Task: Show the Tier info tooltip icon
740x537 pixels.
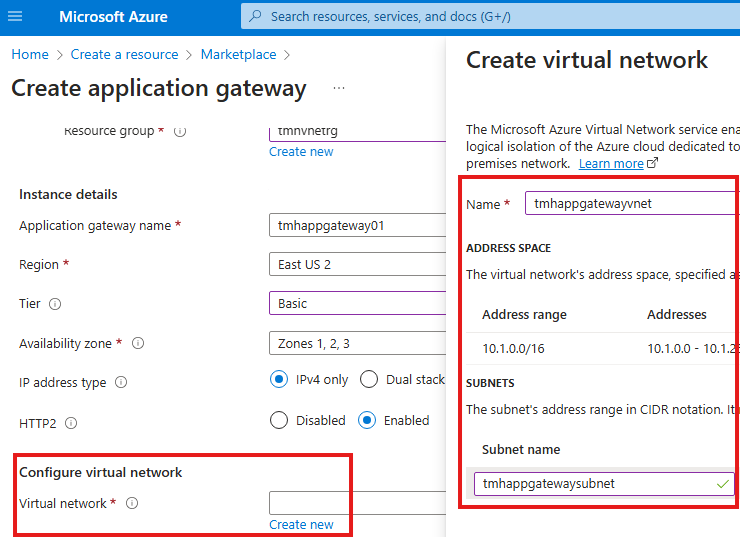Action: click(55, 304)
